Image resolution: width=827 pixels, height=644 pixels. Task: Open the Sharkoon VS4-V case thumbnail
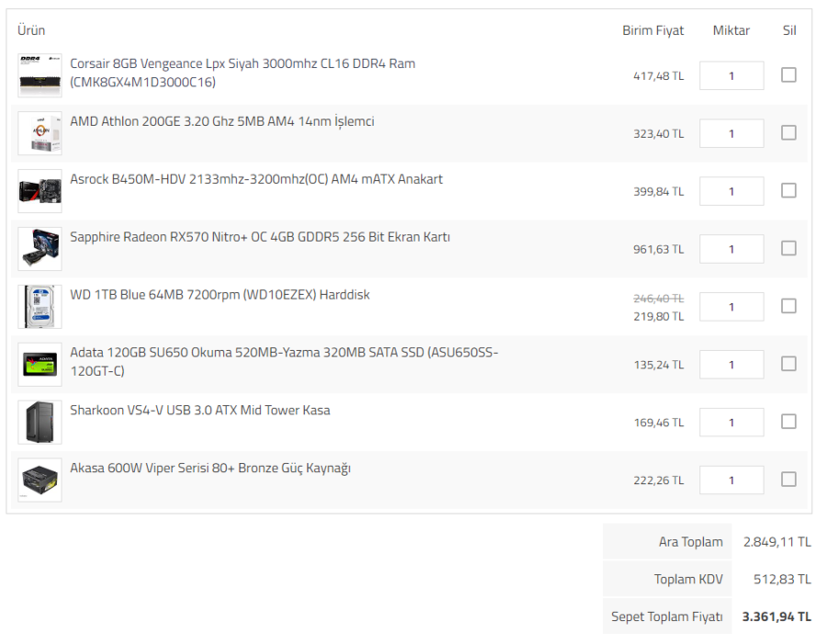pos(40,423)
